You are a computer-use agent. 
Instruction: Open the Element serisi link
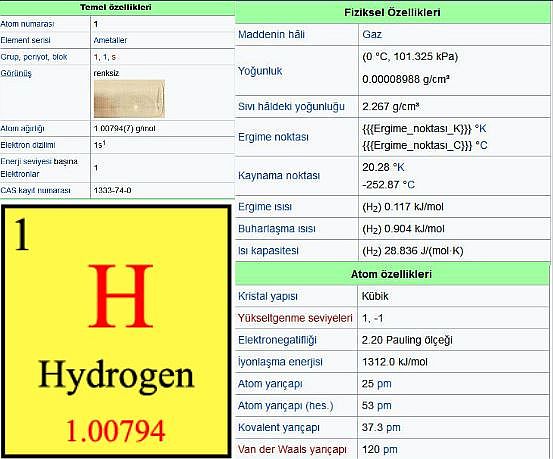25,40
